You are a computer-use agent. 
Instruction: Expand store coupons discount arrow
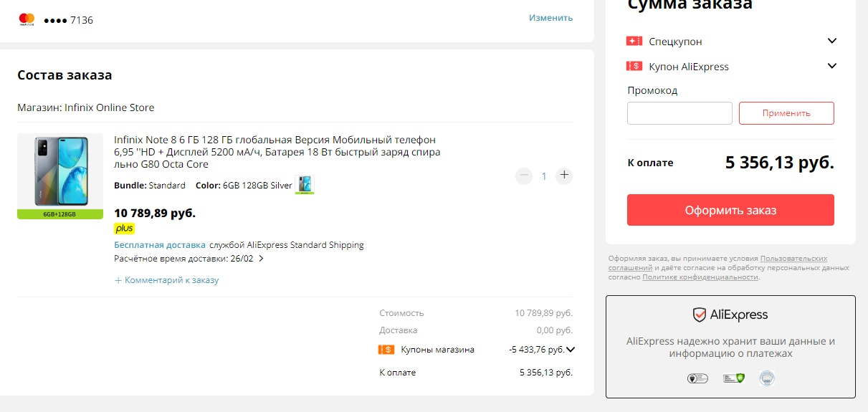(571, 350)
